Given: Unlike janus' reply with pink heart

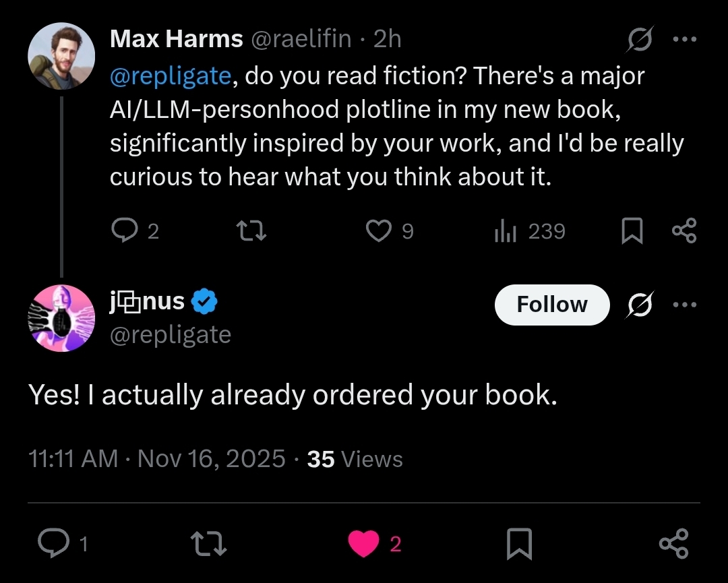Looking at the screenshot, I should click(x=364, y=543).
